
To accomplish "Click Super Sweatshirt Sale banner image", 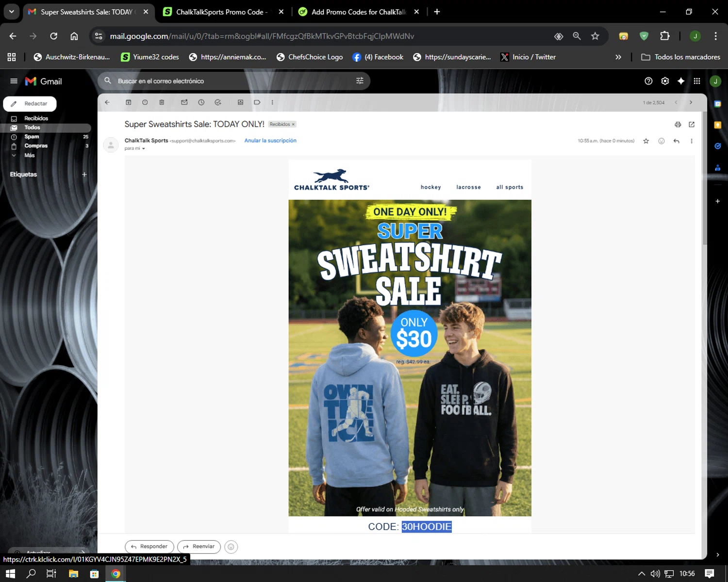I will (x=410, y=358).
